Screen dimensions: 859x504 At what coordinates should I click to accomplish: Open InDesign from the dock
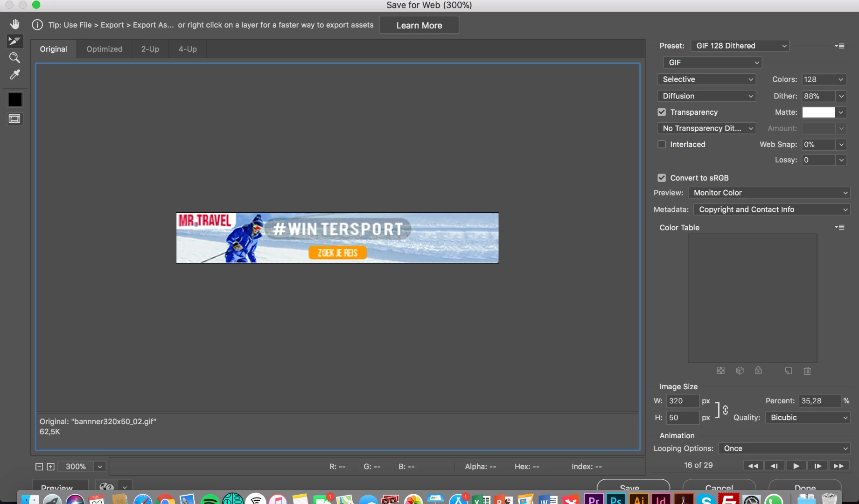coord(661,499)
